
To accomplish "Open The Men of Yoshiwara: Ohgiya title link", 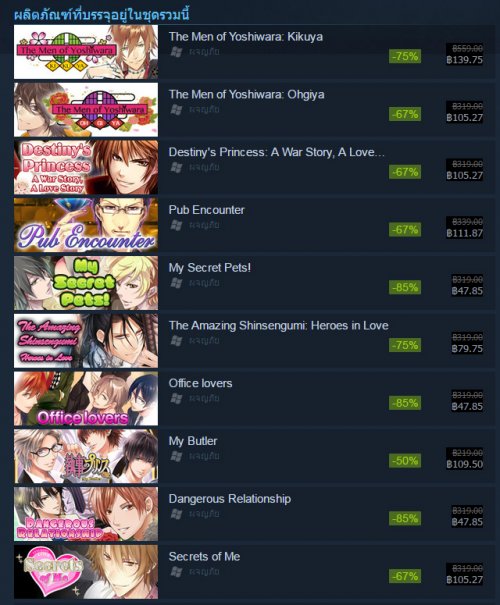I will 247,95.
